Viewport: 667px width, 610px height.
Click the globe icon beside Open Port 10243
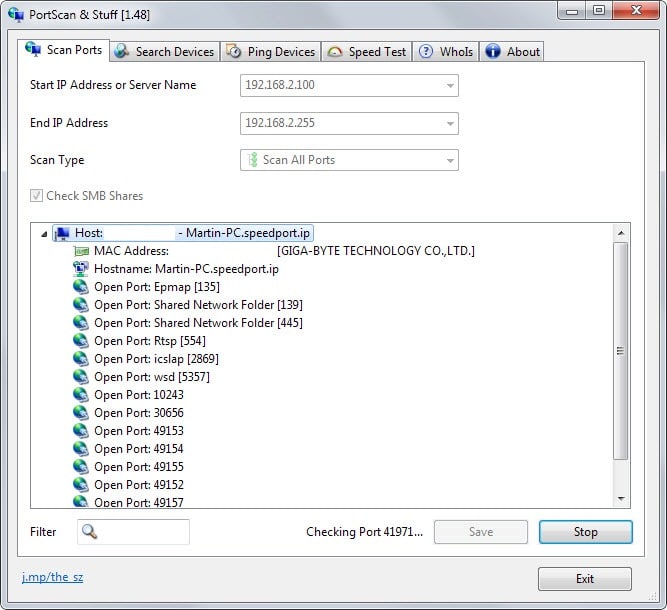click(81, 395)
